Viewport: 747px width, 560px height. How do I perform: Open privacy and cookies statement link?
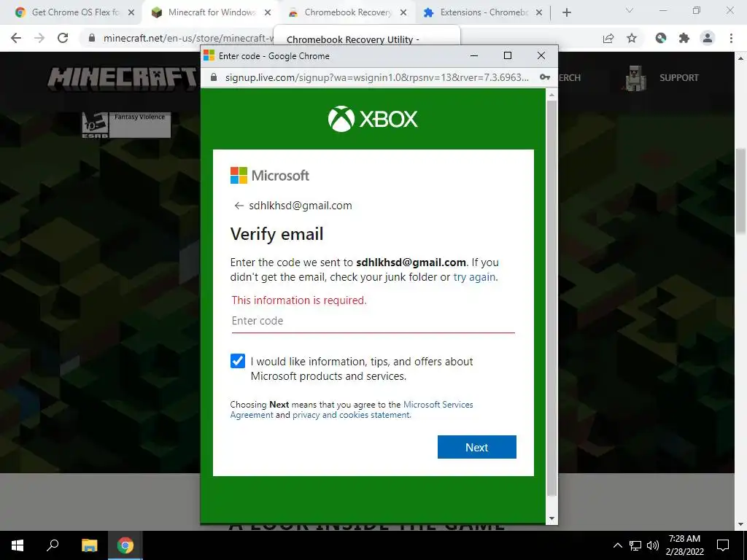point(351,415)
